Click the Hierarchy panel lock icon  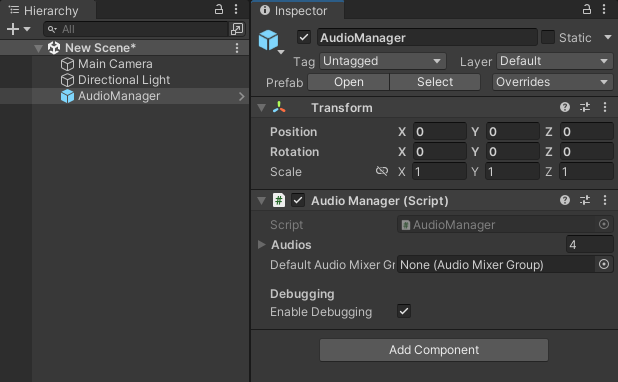pyautogui.click(x=219, y=9)
